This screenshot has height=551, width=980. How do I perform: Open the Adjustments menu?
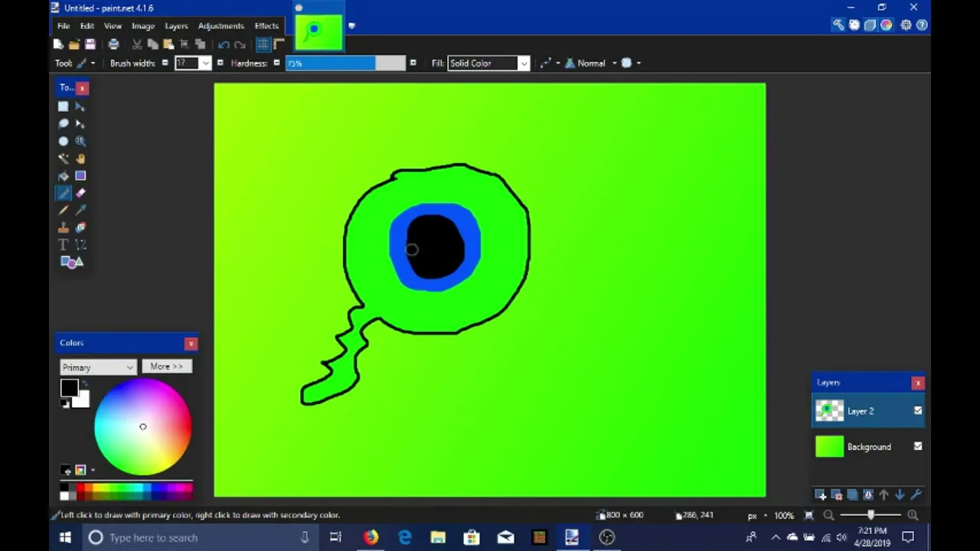220,26
